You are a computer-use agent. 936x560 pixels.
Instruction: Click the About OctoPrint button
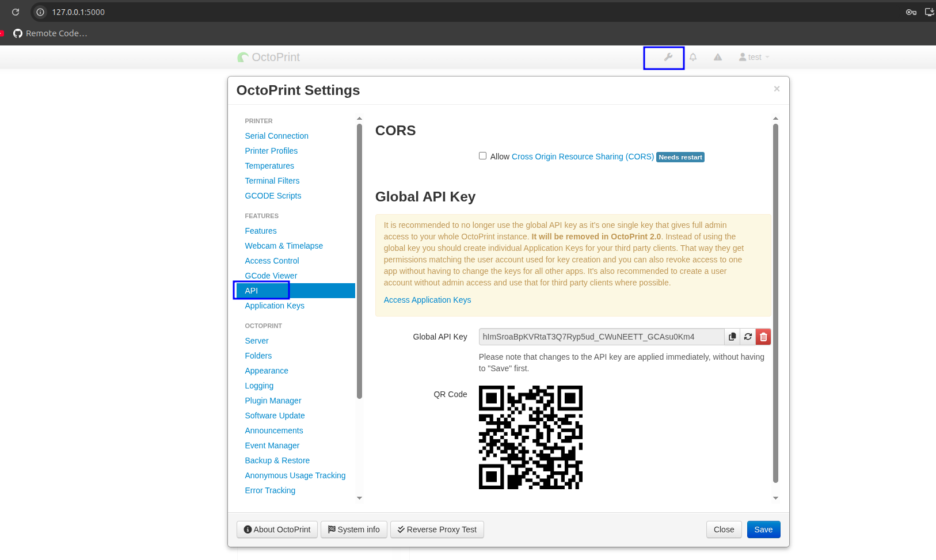[277, 529]
